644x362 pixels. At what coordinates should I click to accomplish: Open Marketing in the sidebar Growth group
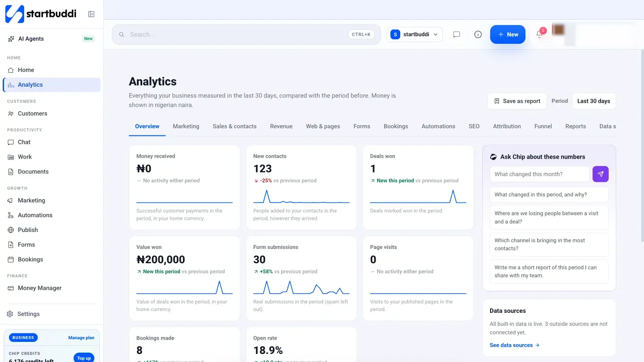tap(52, 200)
